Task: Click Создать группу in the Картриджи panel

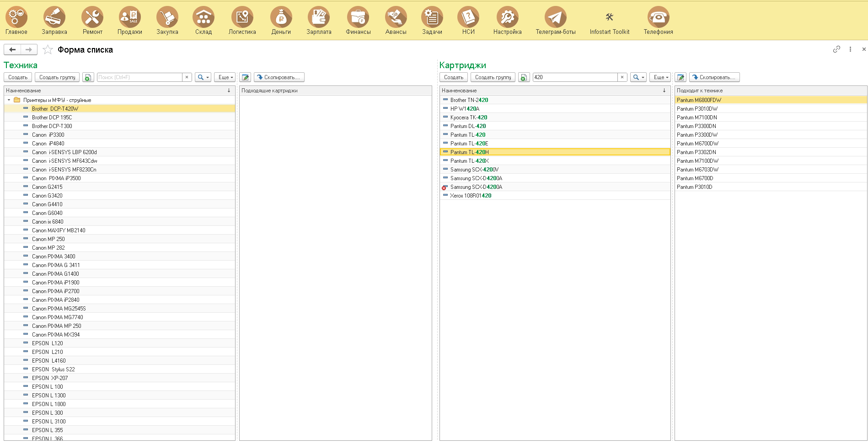Action: 493,77
